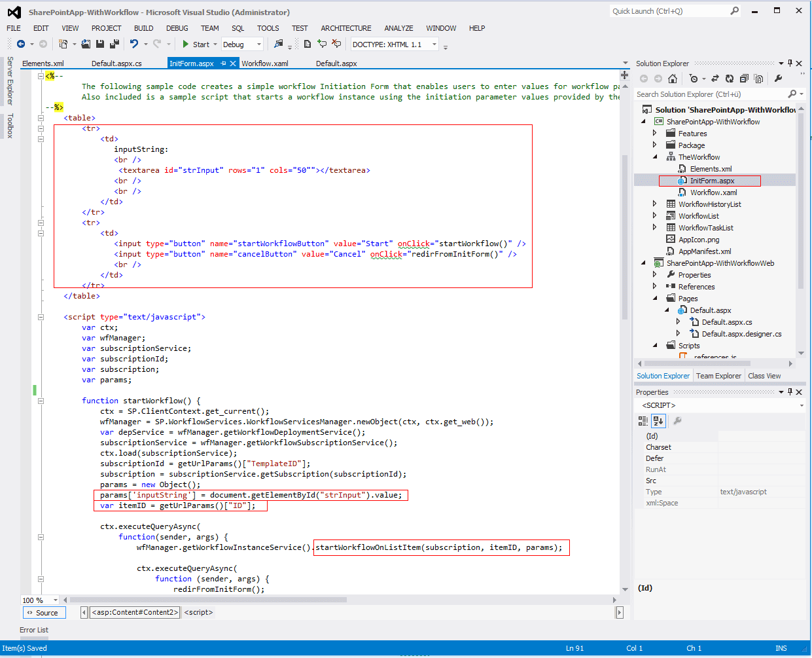
Task: Click the editor horizontal scrollbar thumb
Action: (208, 600)
